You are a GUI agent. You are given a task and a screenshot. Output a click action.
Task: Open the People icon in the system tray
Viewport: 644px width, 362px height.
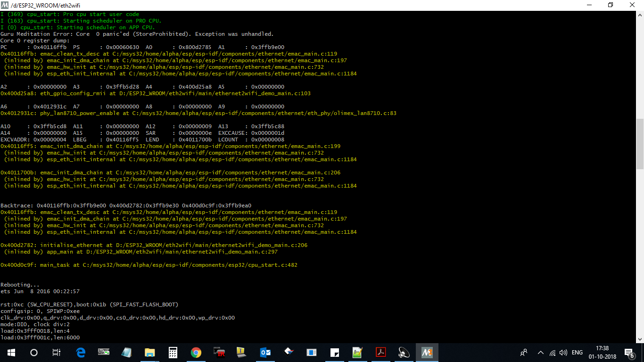coord(524,353)
